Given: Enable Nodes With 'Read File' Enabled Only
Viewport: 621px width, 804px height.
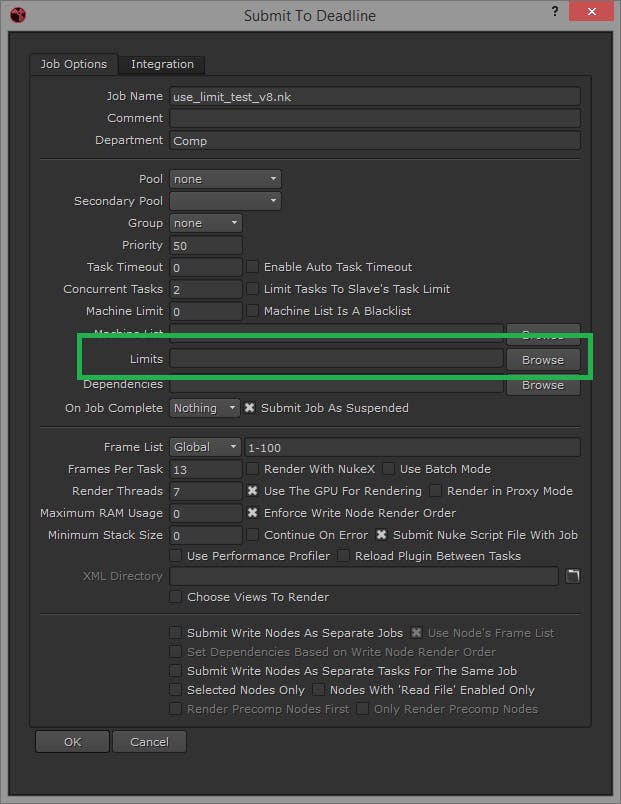Looking at the screenshot, I should pos(318,690).
